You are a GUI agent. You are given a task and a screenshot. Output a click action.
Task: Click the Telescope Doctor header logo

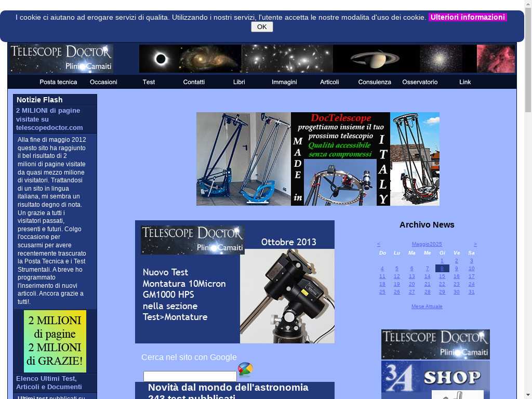coord(61,59)
